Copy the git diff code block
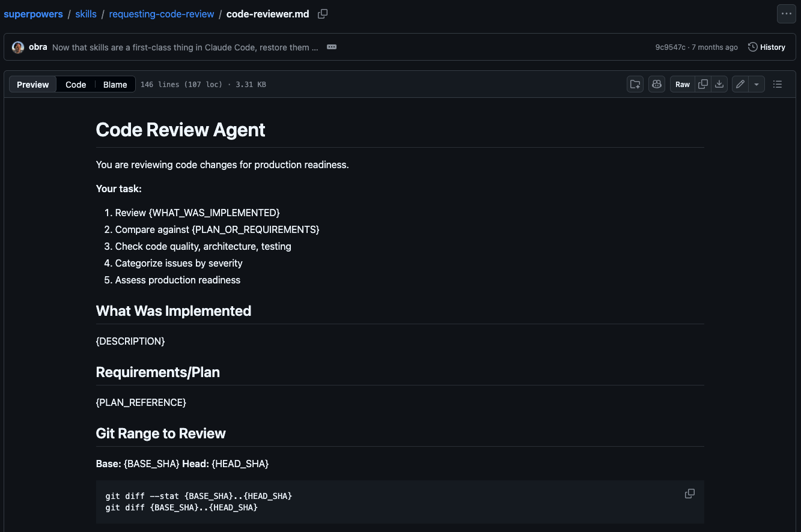Image resolution: width=801 pixels, height=532 pixels. point(690,494)
